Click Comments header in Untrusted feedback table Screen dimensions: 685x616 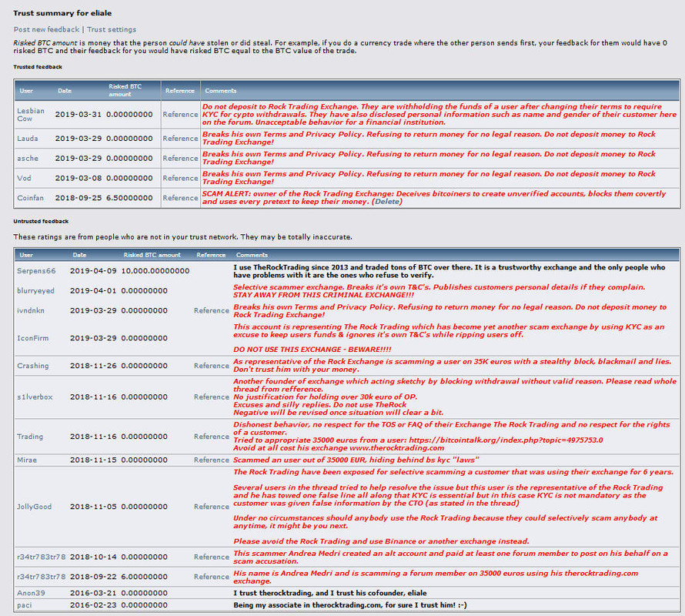(x=252, y=255)
